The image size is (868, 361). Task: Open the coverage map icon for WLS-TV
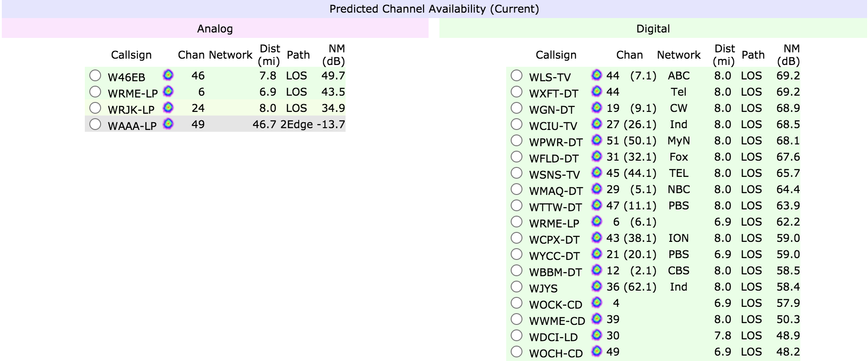[x=597, y=74]
